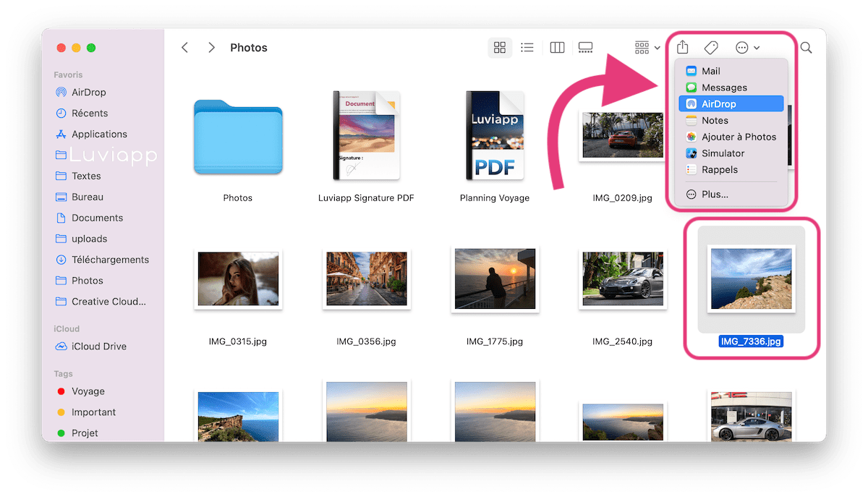Click the IMG_0356.jpg filename label
This screenshot has width=868, height=497.
pos(366,341)
